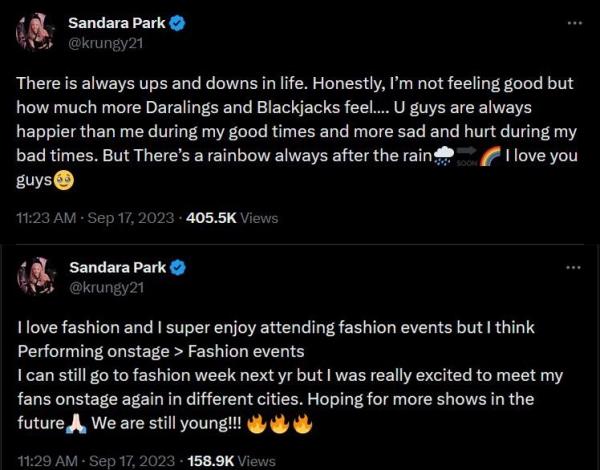
Task: Click the profile avatar on the 11:23 AM tweet
Action: (34, 32)
